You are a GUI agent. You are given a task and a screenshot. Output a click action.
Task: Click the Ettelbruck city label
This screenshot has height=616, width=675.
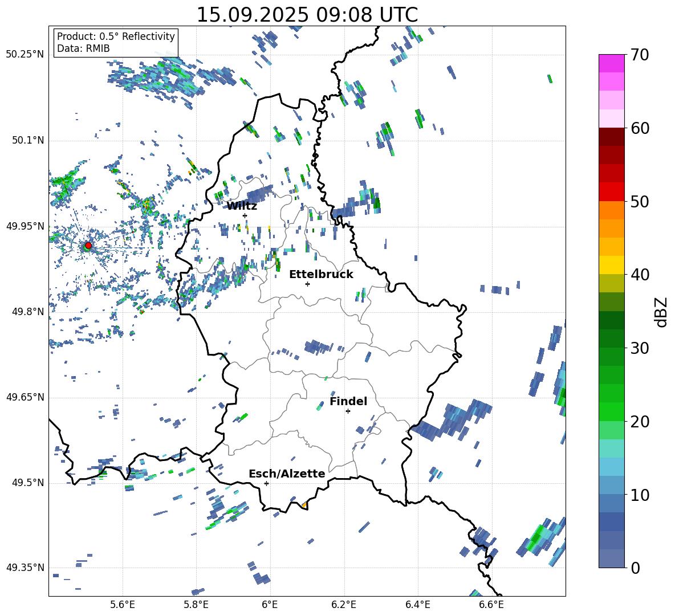click(x=321, y=275)
